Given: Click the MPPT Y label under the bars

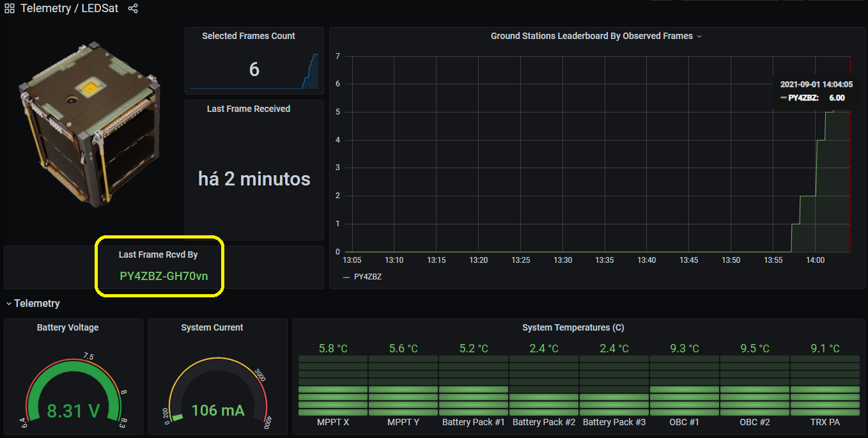Looking at the screenshot, I should tap(403, 423).
